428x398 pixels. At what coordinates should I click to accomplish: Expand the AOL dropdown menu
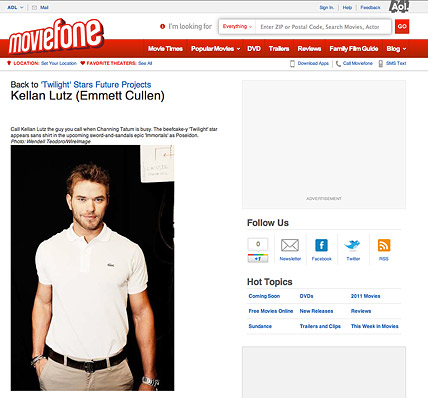16,7
